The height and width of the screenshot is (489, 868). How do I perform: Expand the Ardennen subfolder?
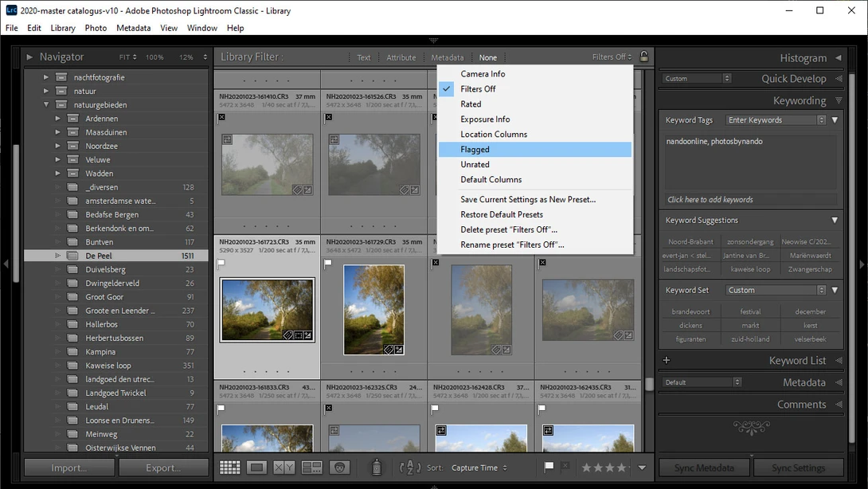[x=57, y=119]
